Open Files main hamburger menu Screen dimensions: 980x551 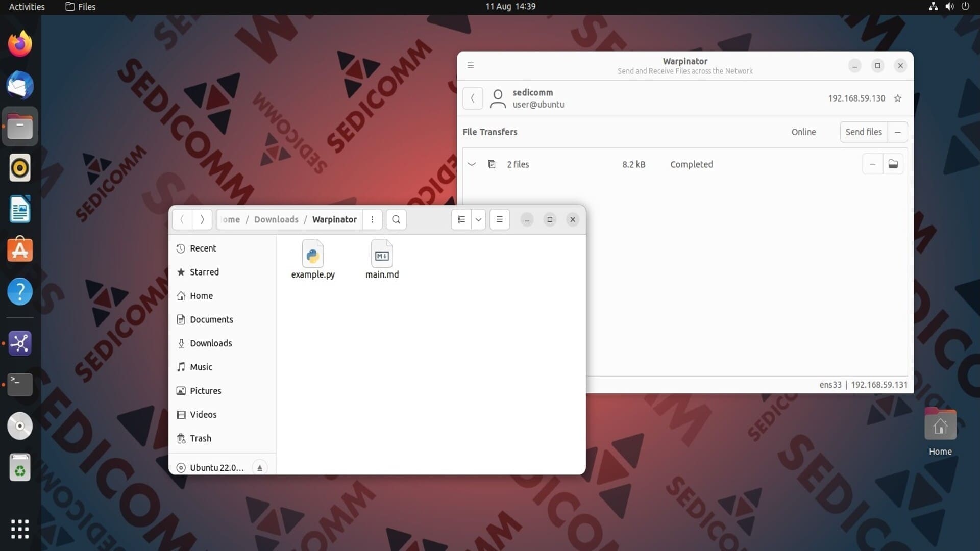click(x=500, y=219)
